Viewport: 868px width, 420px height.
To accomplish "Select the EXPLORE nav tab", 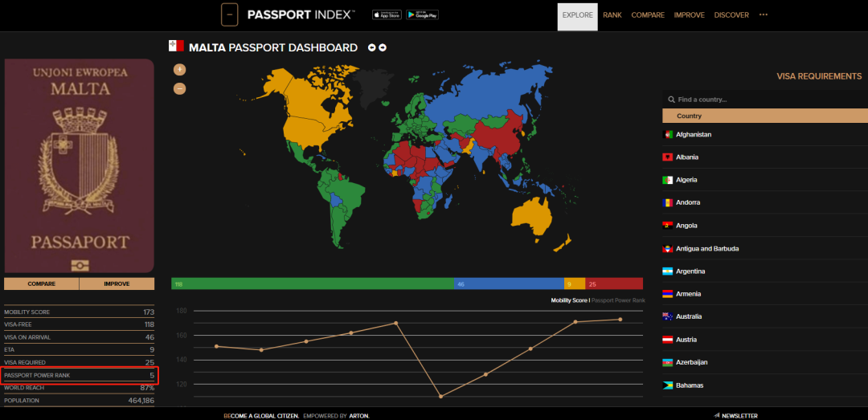I will (577, 17).
